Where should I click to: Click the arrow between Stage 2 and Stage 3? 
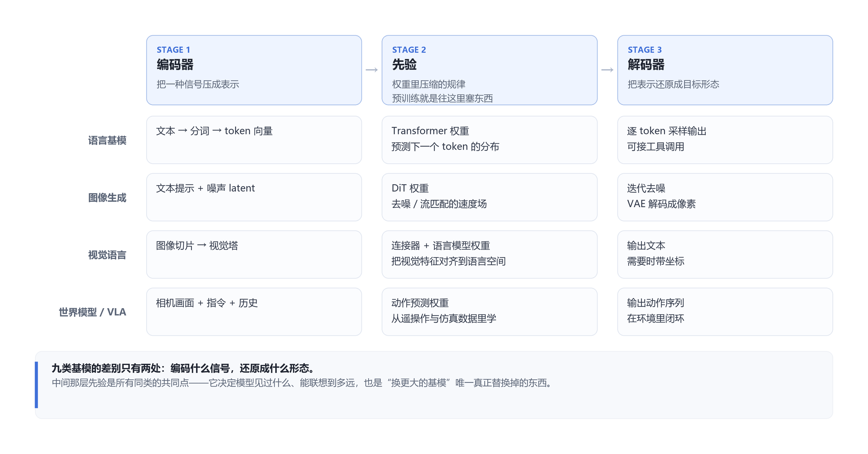[607, 70]
